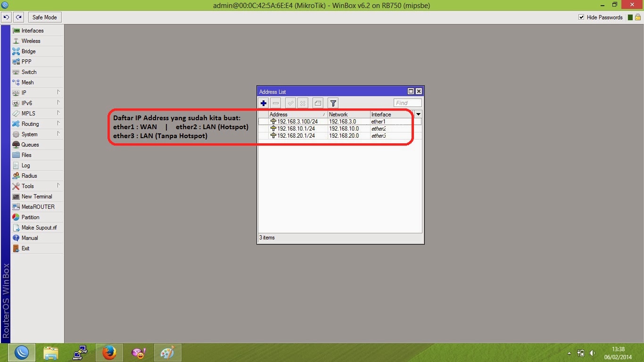Sort by Network column header

349,115
